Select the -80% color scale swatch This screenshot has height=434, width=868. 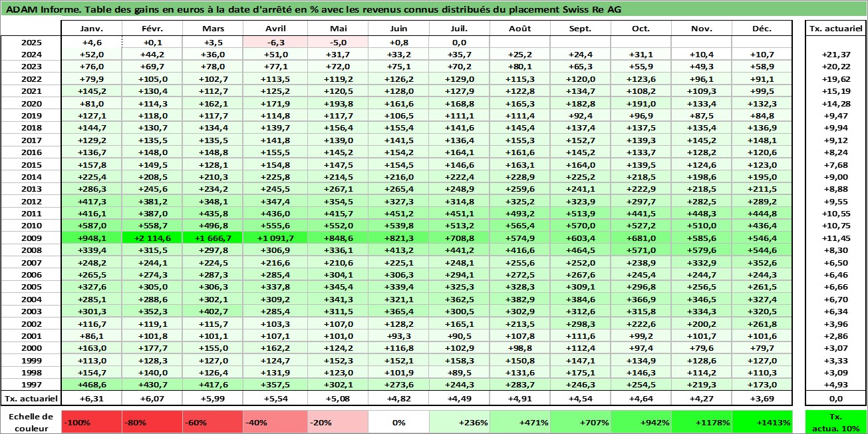152,422
